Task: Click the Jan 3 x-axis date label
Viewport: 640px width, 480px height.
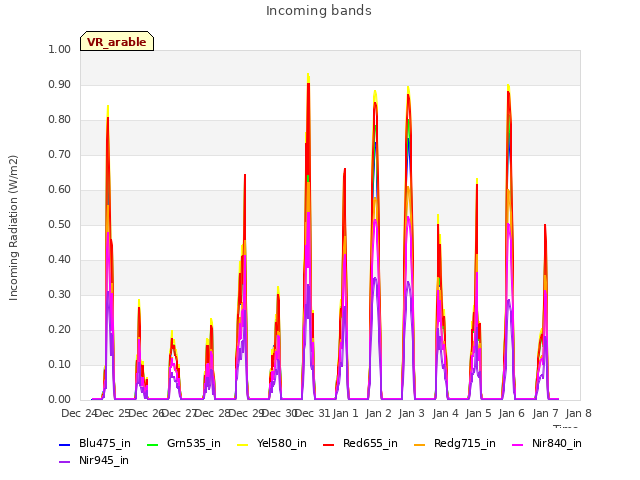Action: click(412, 413)
